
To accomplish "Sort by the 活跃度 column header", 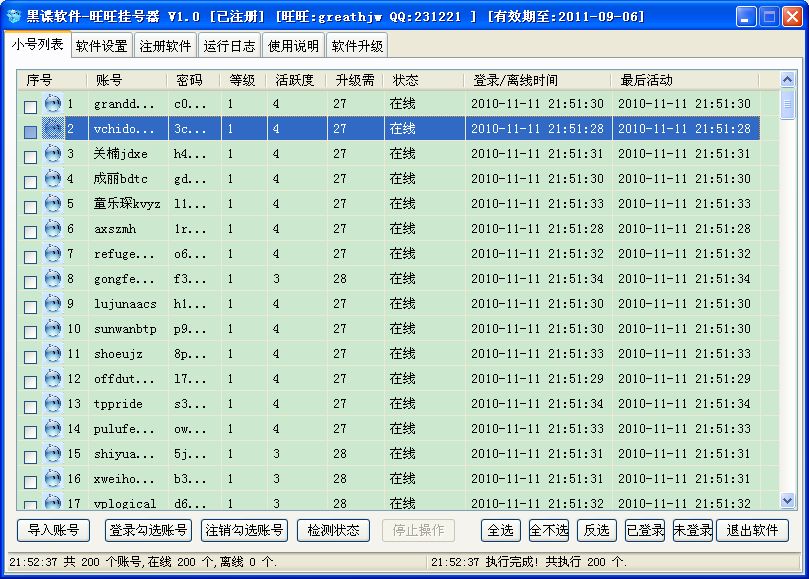I will pos(297,81).
